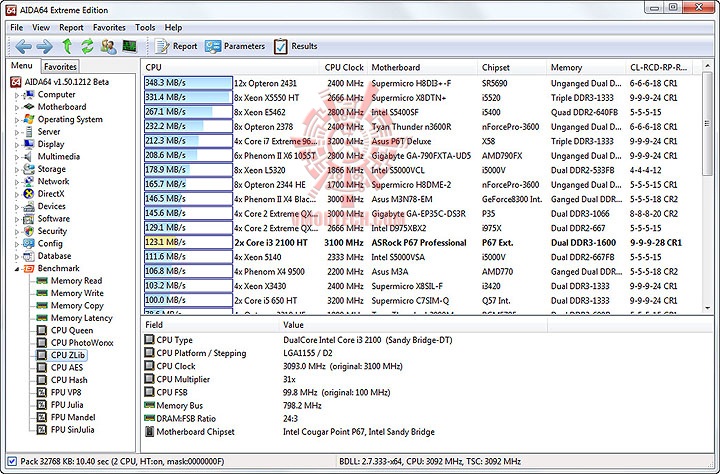This screenshot has width=720, height=474.
Task: Select the DirectX icon in tree
Action: [x=29, y=194]
